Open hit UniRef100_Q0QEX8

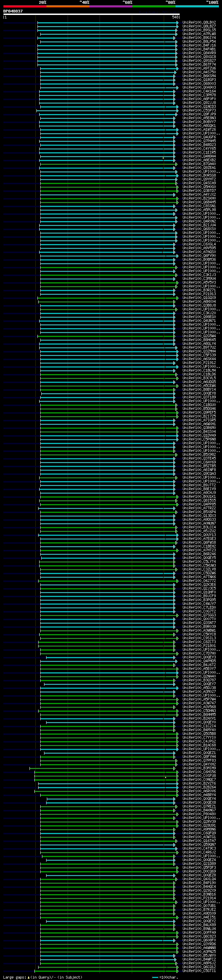tap(199, 803)
